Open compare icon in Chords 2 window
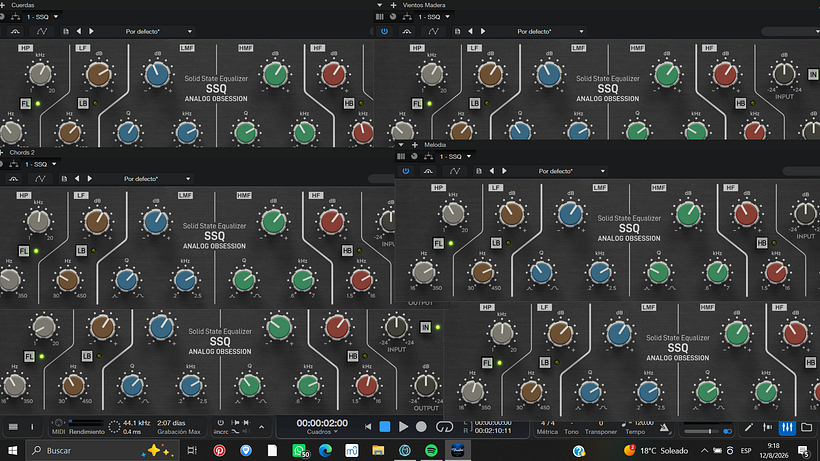 [14, 179]
